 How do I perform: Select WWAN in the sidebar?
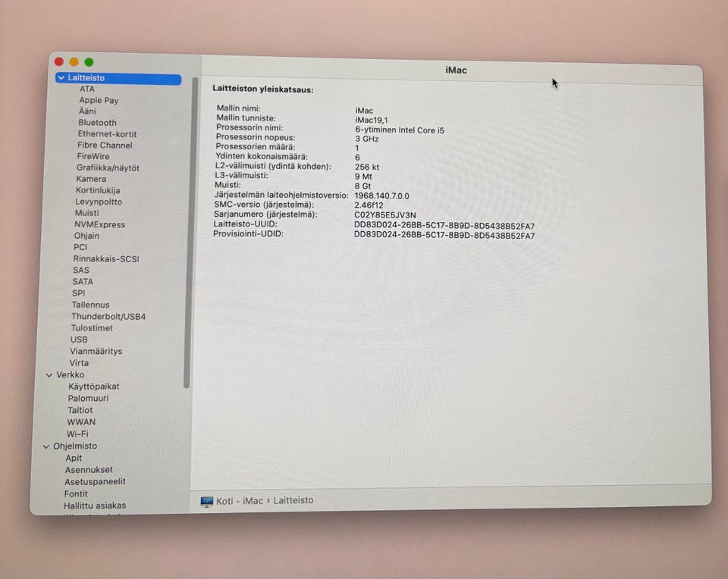(81, 422)
